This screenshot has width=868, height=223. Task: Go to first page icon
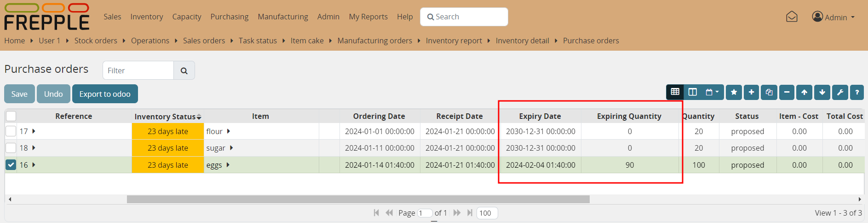click(376, 212)
